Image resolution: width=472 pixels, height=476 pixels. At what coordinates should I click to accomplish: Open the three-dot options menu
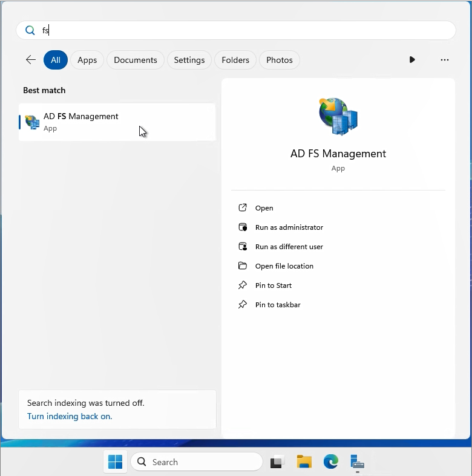coord(445,60)
